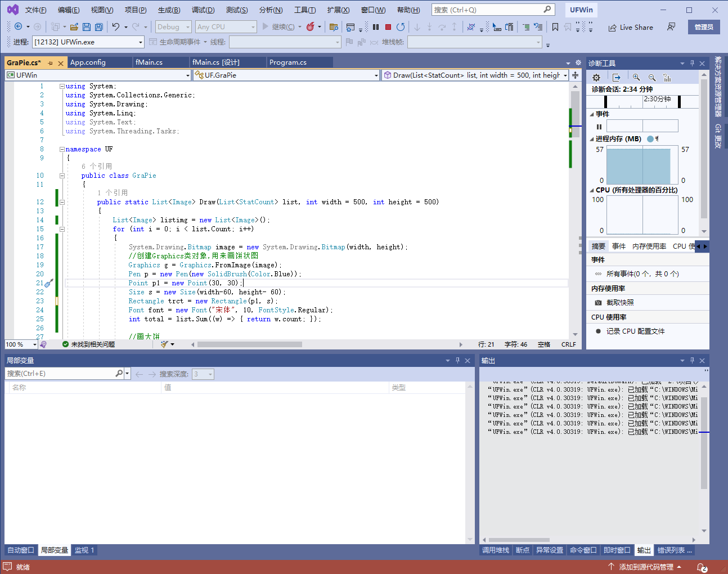Open the UF.GraPie class dropdown
The image size is (728, 574).
tap(286, 75)
